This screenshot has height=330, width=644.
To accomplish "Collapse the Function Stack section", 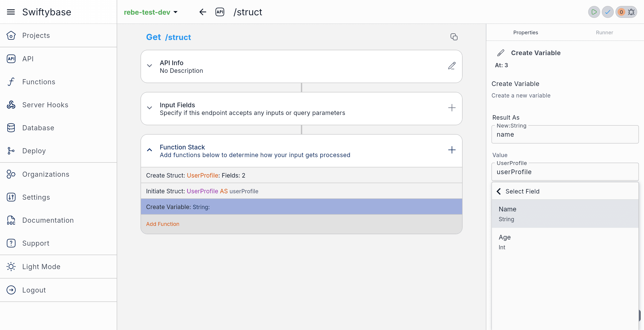I will click(x=149, y=150).
